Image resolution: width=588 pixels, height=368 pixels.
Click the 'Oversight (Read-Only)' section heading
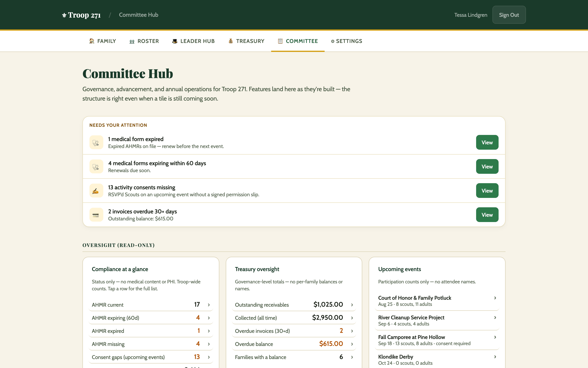(x=119, y=245)
